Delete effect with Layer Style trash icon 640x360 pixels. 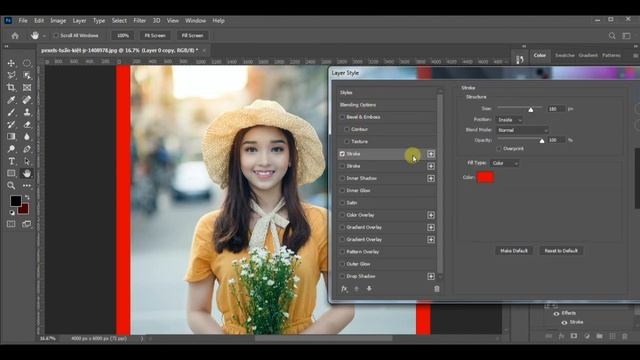click(x=437, y=289)
